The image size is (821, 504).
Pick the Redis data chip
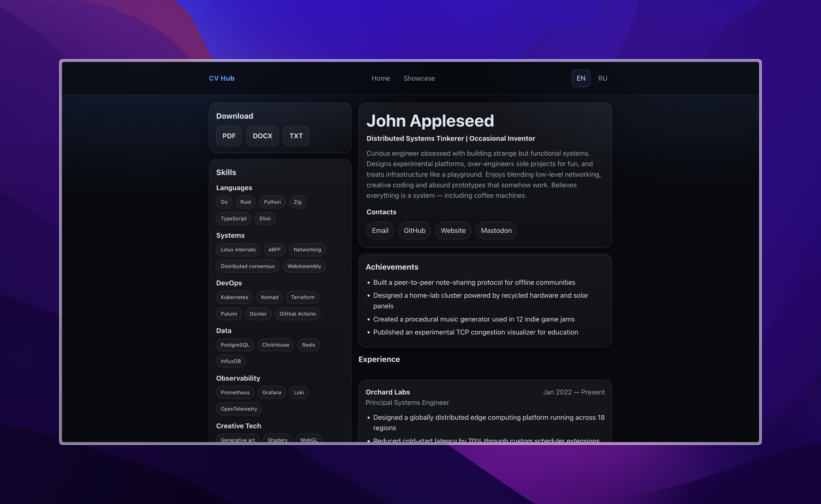pos(309,345)
